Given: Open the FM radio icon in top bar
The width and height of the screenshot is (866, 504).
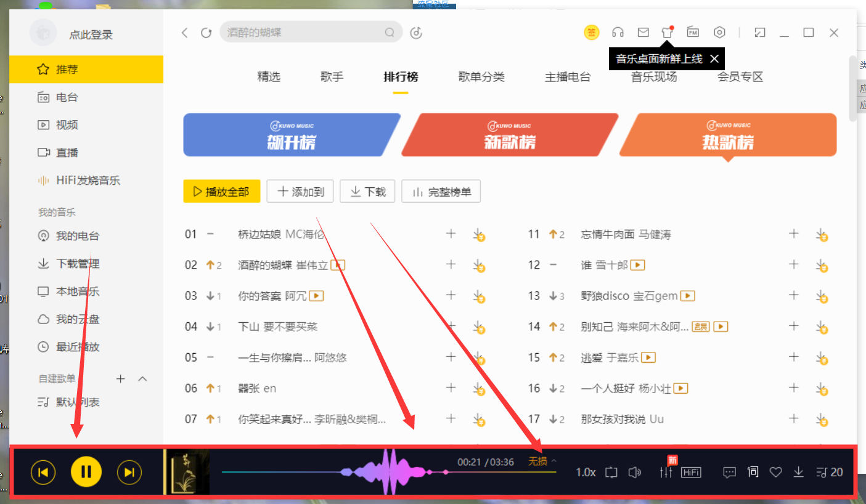Looking at the screenshot, I should point(693,33).
